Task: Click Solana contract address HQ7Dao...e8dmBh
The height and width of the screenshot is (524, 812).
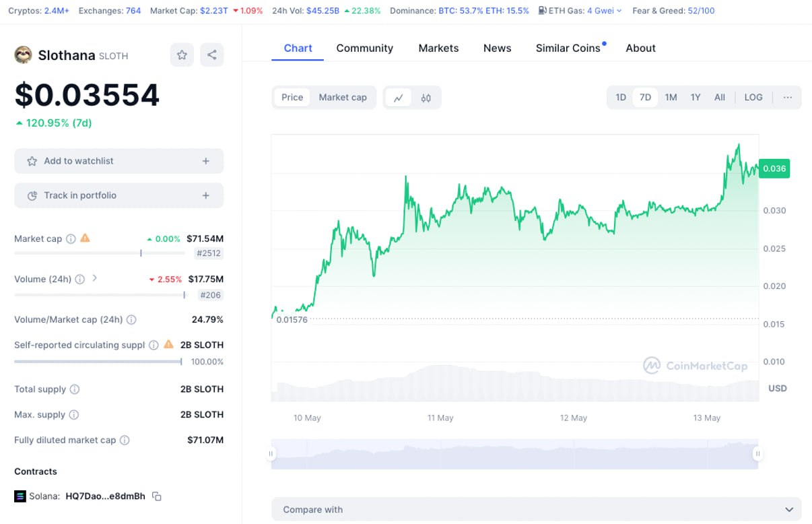Action: tap(105, 496)
